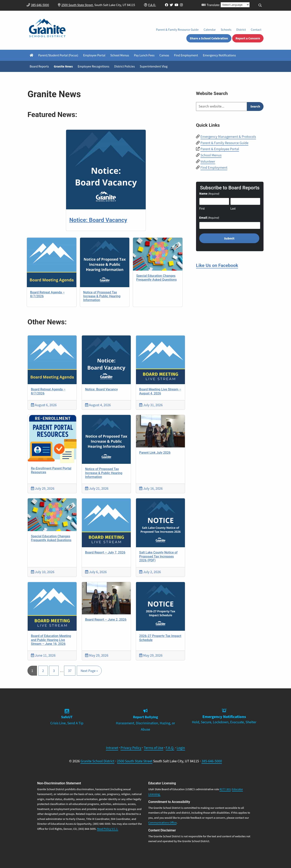
Task: Click the Granite School District logo
Action: point(47,28)
